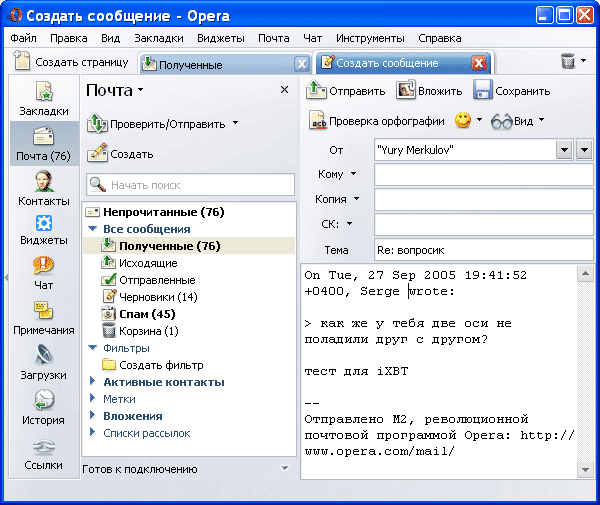Click the smiley emoticon icon
Image resolution: width=600 pixels, height=505 pixels.
pos(463,120)
